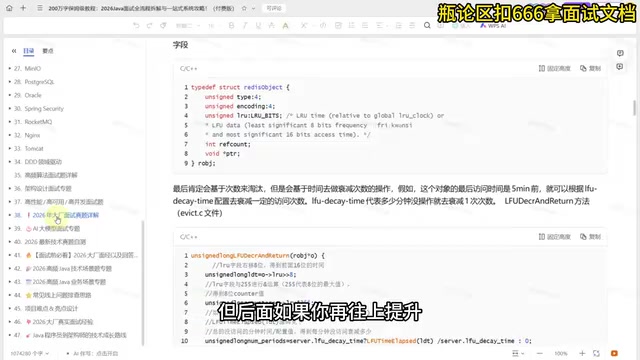The image size is (640, 360).
Task: Switch to the 要点 tab
Action: click(48, 51)
